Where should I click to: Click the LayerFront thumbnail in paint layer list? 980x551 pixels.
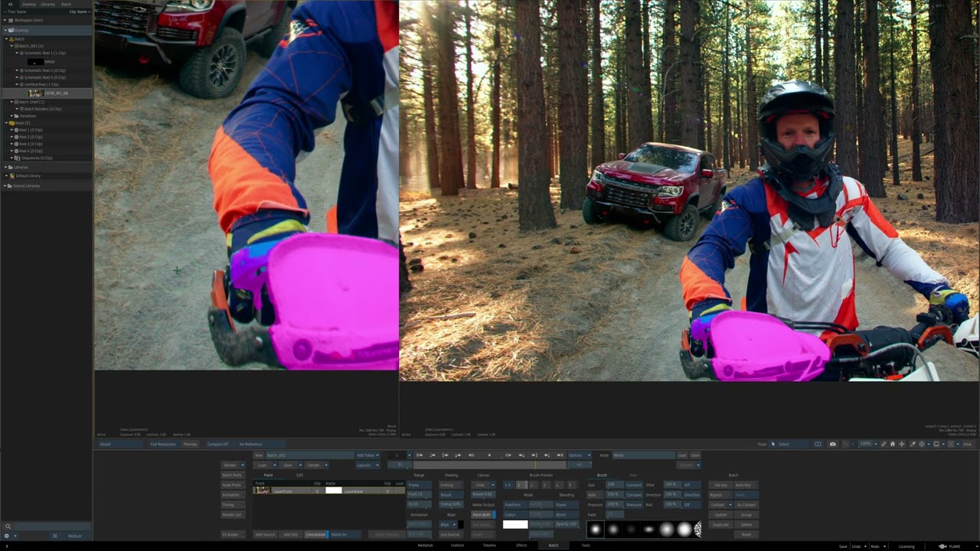(263, 491)
